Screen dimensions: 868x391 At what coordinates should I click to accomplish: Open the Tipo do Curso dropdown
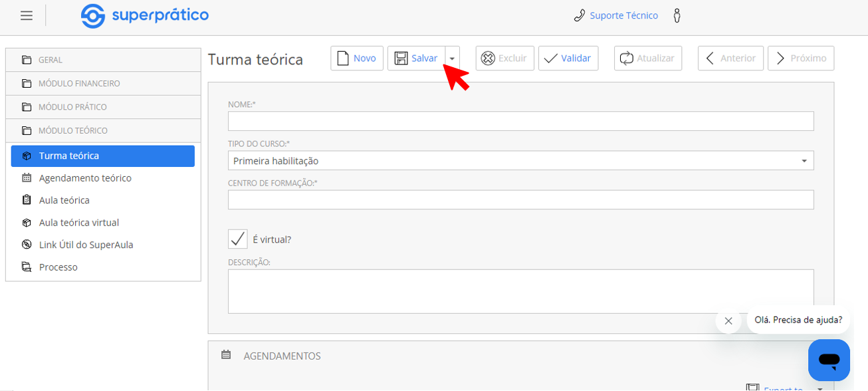[520, 161]
